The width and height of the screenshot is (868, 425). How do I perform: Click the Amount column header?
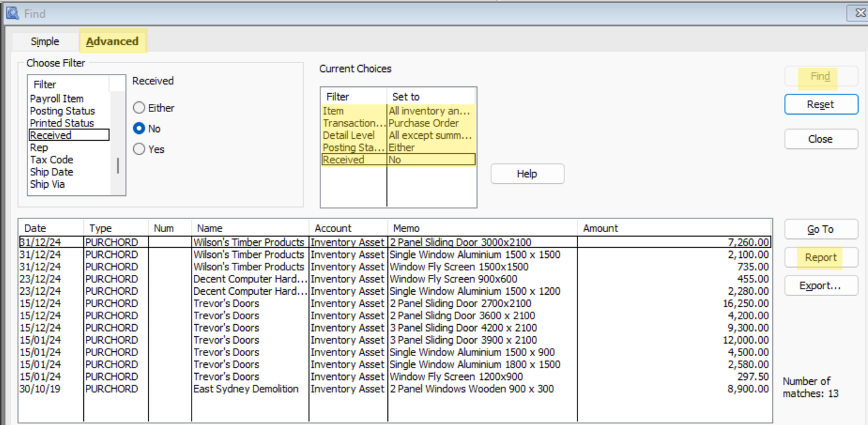click(x=674, y=228)
